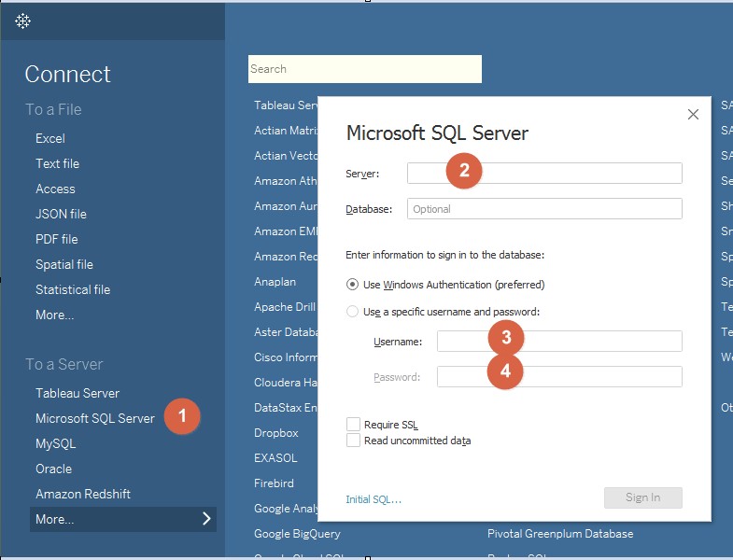733x560 pixels.
Task: Select Tableau Server in connector list
Action: coord(286,105)
